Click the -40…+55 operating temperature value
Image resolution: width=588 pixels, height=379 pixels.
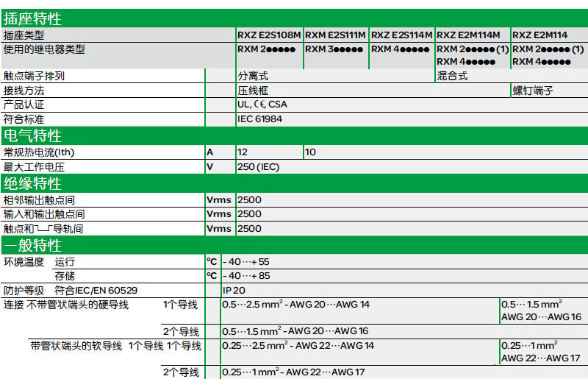(x=246, y=262)
